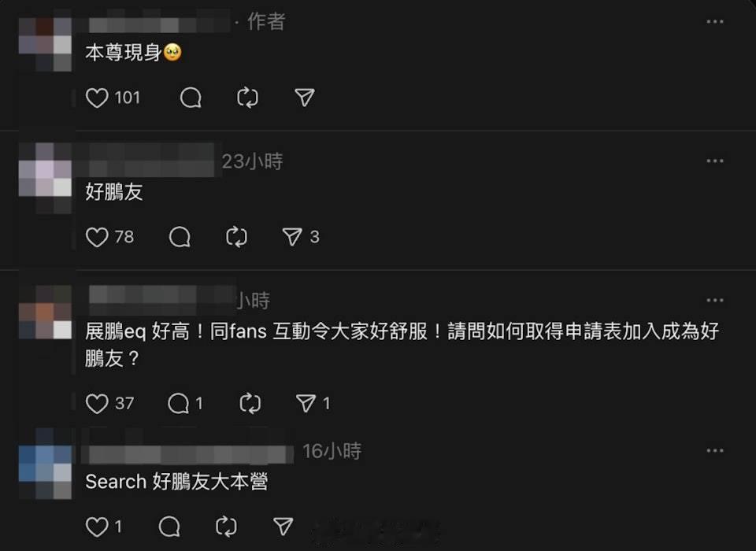Share the 本尊現身 comment via send icon
This screenshot has width=756, height=551.
[x=305, y=98]
